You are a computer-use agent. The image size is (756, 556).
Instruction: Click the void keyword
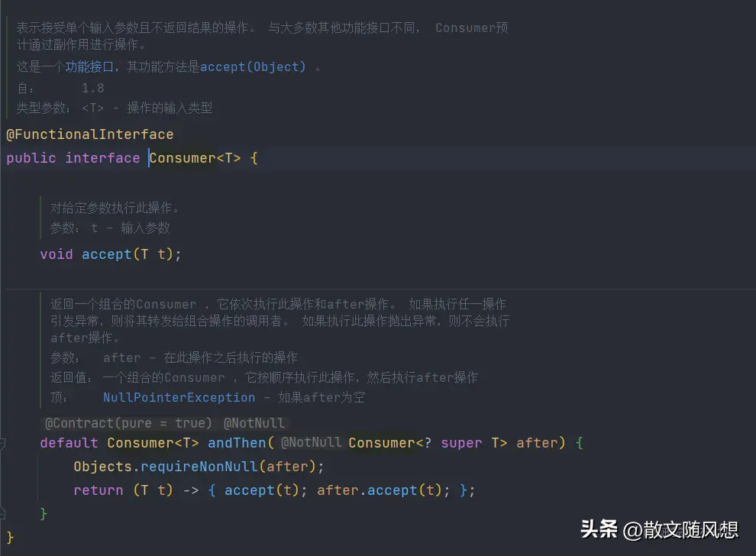57,254
